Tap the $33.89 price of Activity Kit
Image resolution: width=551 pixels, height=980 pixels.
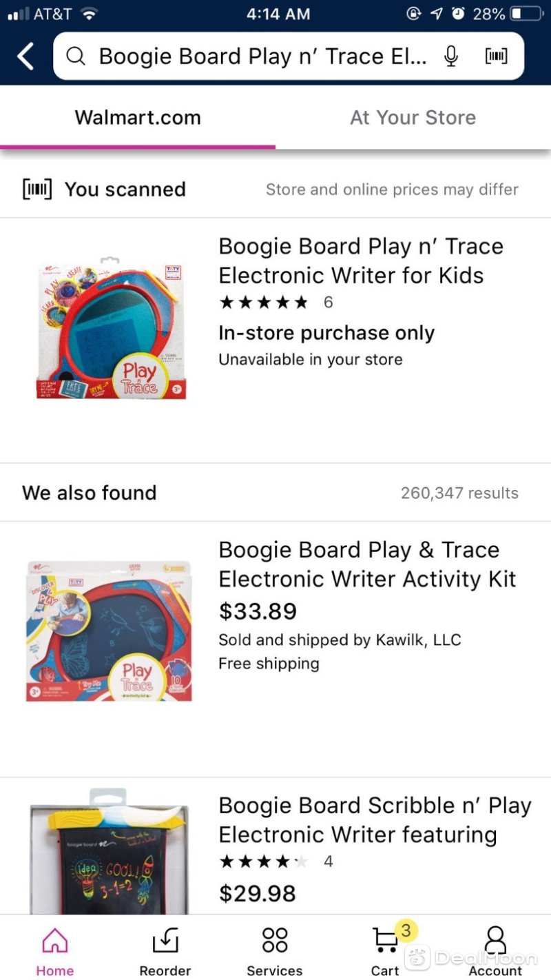(258, 611)
